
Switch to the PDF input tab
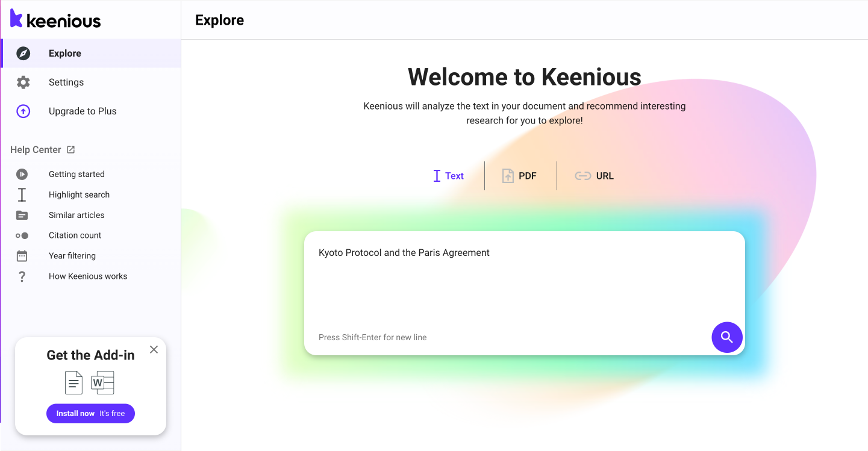pyautogui.click(x=519, y=176)
